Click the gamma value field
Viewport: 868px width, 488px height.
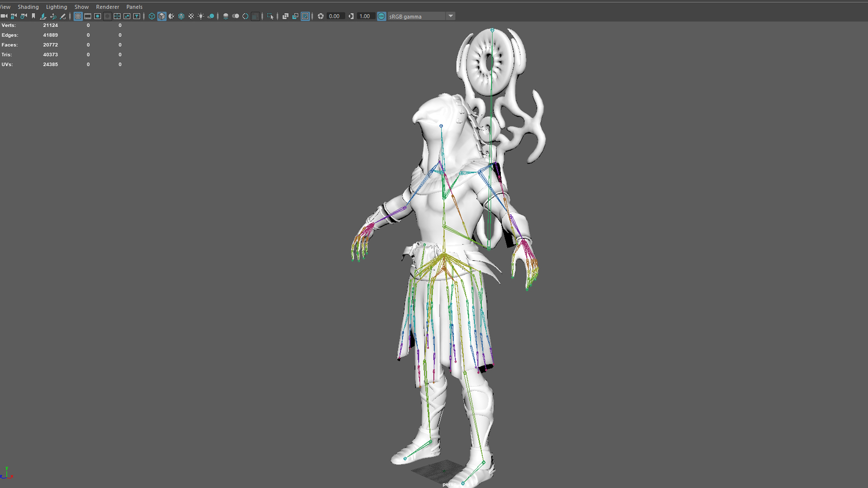pyautogui.click(x=365, y=16)
